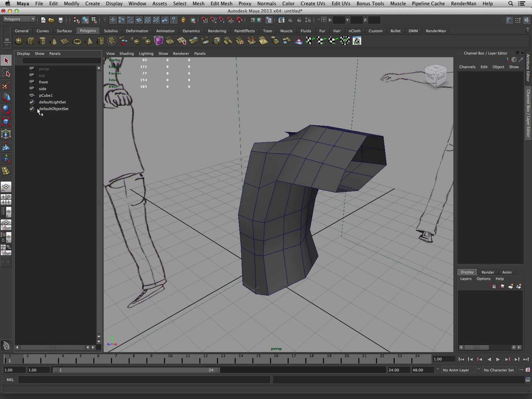Click the polygon torus shelf icon
This screenshot has height=399, width=532.
(x=77, y=41)
